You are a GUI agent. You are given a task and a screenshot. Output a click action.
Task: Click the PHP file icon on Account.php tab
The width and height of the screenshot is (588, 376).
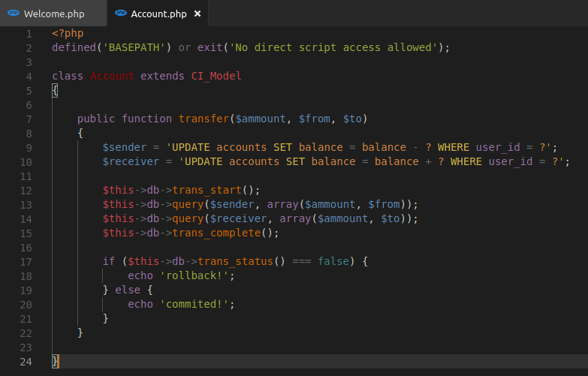[x=121, y=14]
